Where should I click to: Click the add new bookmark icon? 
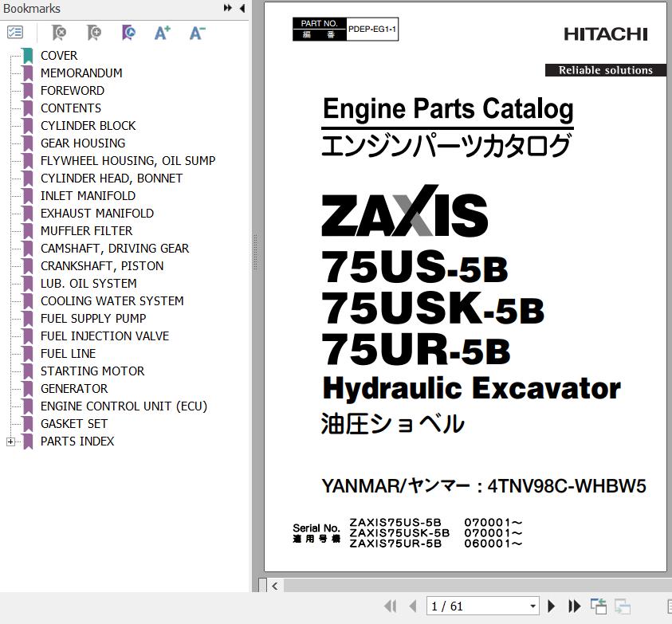[94, 32]
